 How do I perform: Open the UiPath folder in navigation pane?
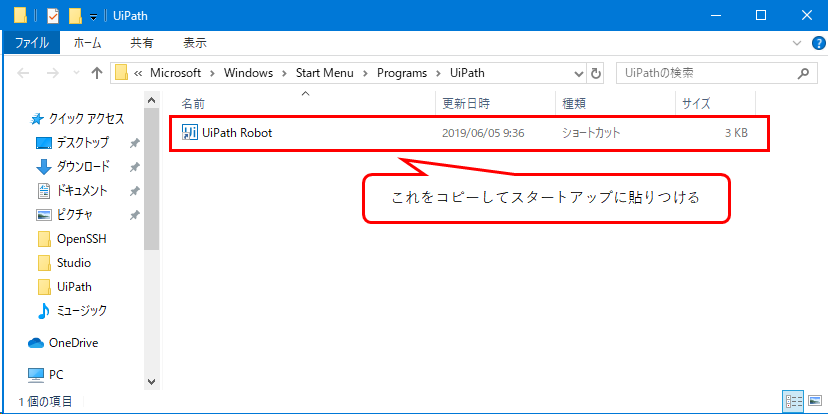pyautogui.click(x=74, y=287)
